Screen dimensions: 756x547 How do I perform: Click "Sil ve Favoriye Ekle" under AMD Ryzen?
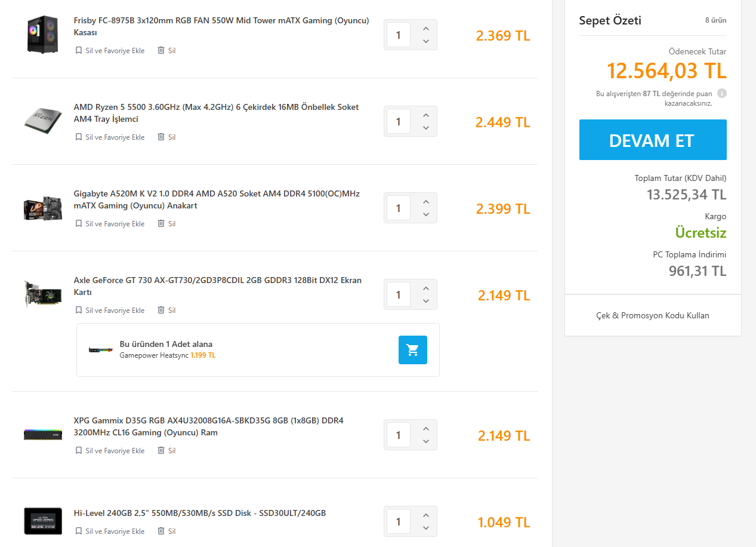(x=115, y=137)
